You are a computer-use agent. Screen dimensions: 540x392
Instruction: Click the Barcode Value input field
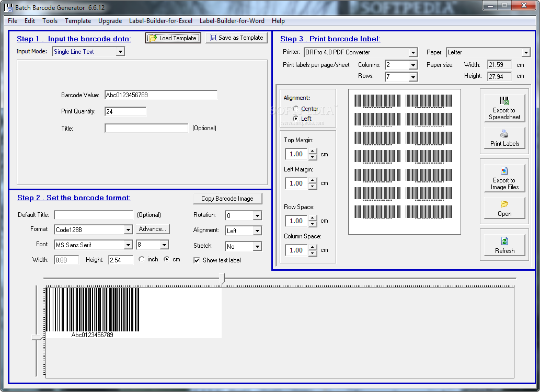pos(161,95)
